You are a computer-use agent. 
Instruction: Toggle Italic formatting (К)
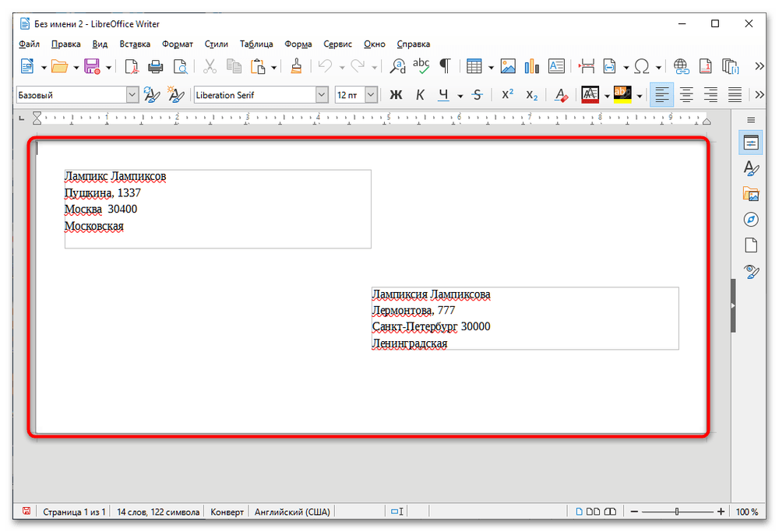(420, 95)
